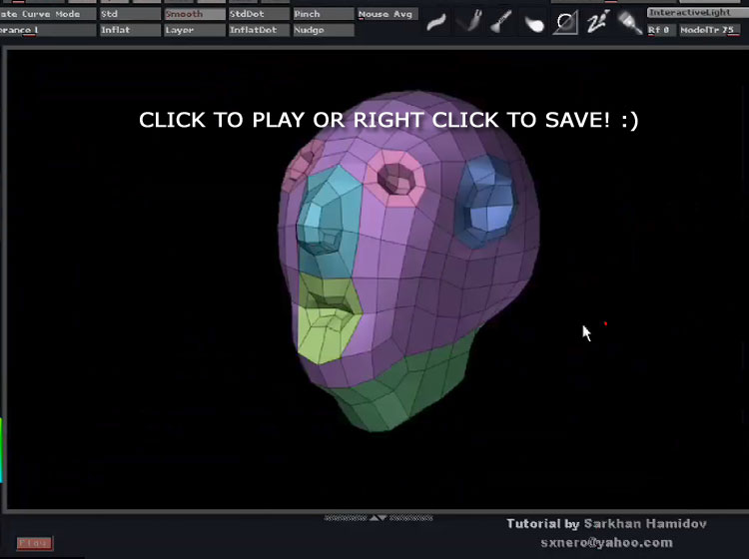Click the Z-pen stroke icon
The image size is (749, 560).
(598, 21)
